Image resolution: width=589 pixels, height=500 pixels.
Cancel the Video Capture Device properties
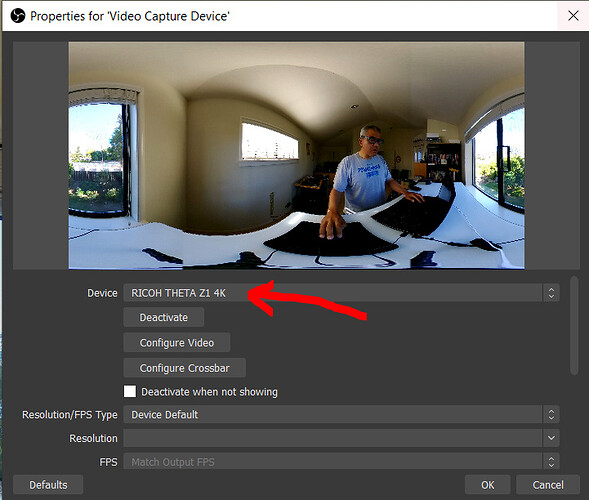click(x=548, y=485)
